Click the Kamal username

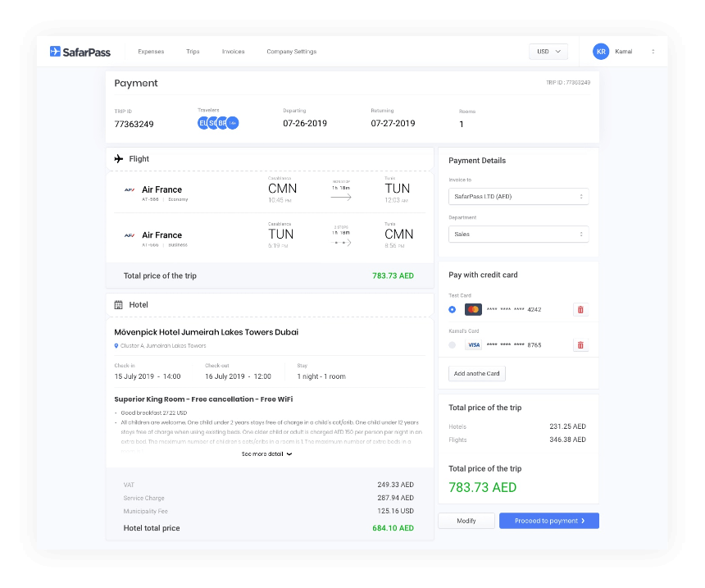point(624,52)
